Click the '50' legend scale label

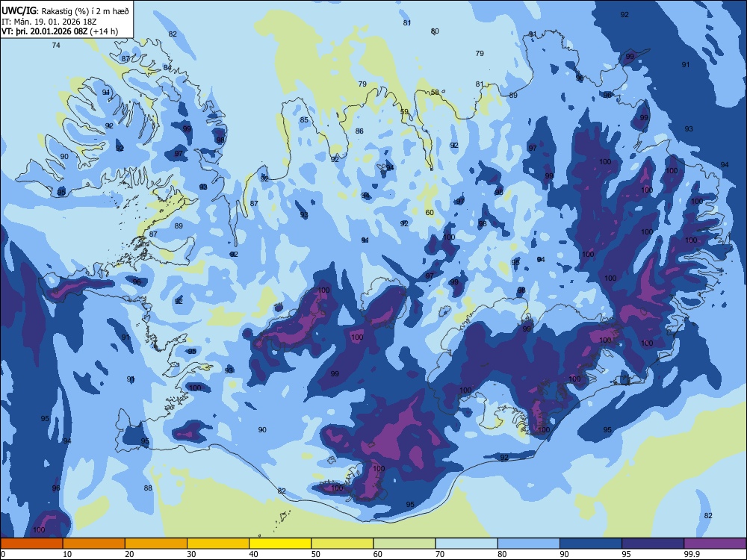click(x=315, y=554)
